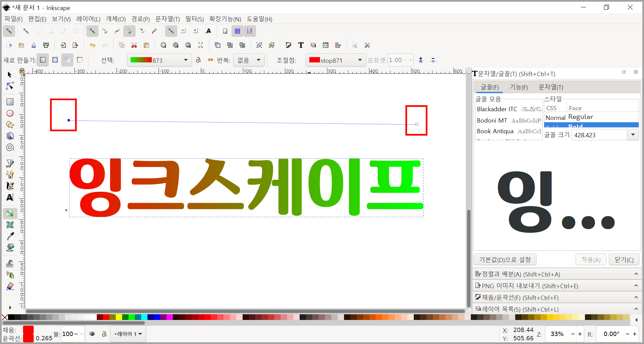This screenshot has width=644, height=344.
Task: Click the Cut scissors icon
Action: 134,45
